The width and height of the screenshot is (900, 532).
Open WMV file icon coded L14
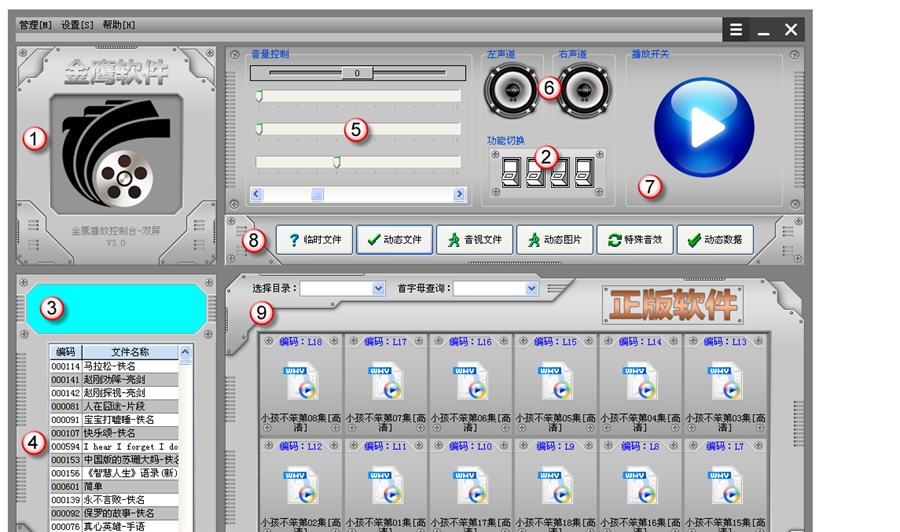[x=641, y=380]
